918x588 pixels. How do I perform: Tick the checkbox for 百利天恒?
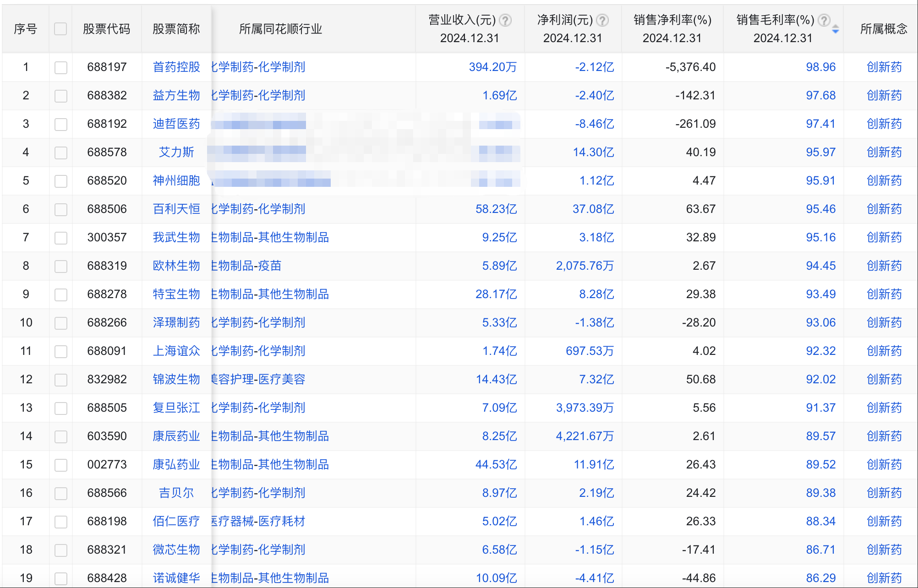click(60, 209)
